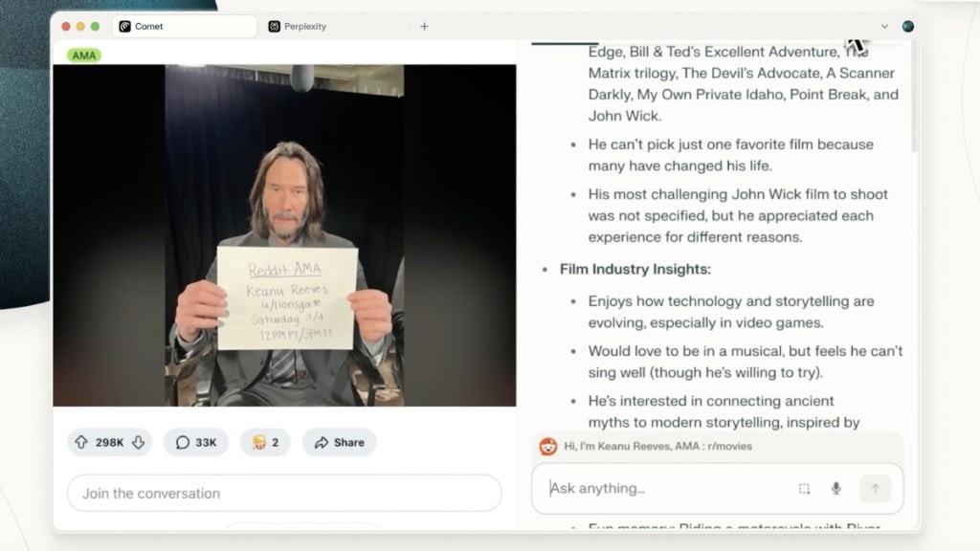Click the green AMA flair tag

(x=84, y=55)
